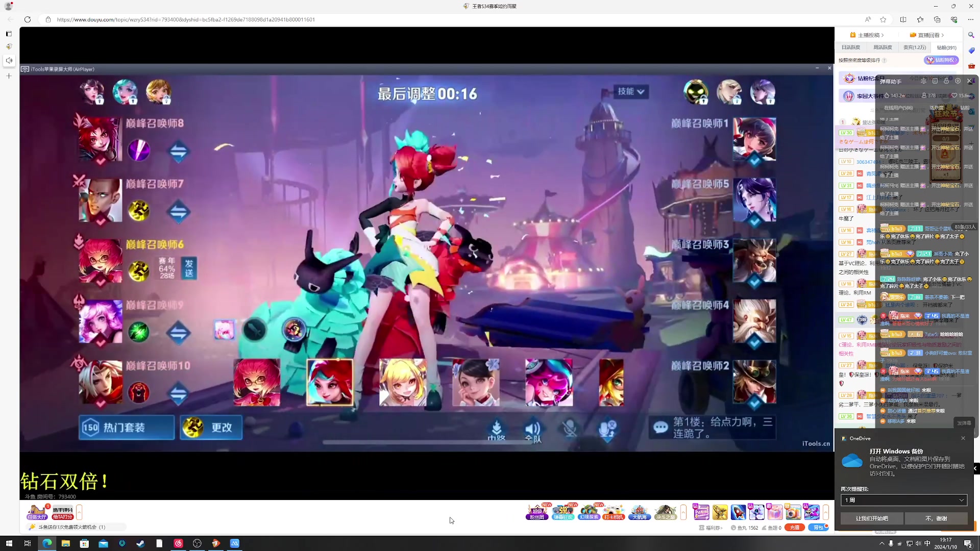The height and width of the screenshot is (551, 980).
Task: Close the OneDrive notification popup
Action: pos(963,438)
